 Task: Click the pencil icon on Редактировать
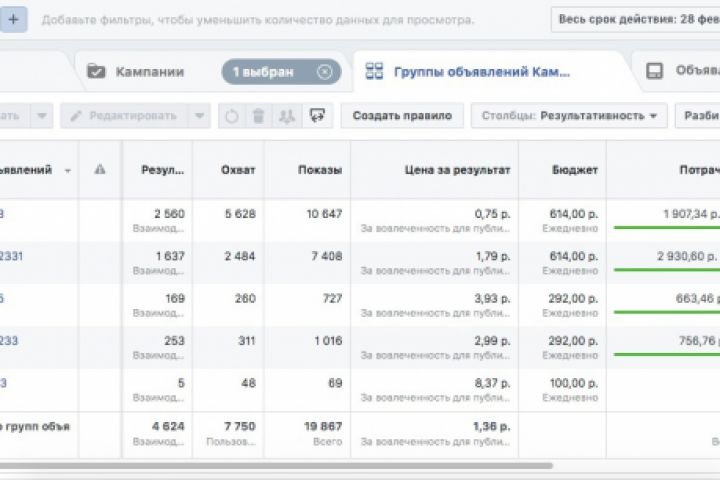click(x=76, y=116)
